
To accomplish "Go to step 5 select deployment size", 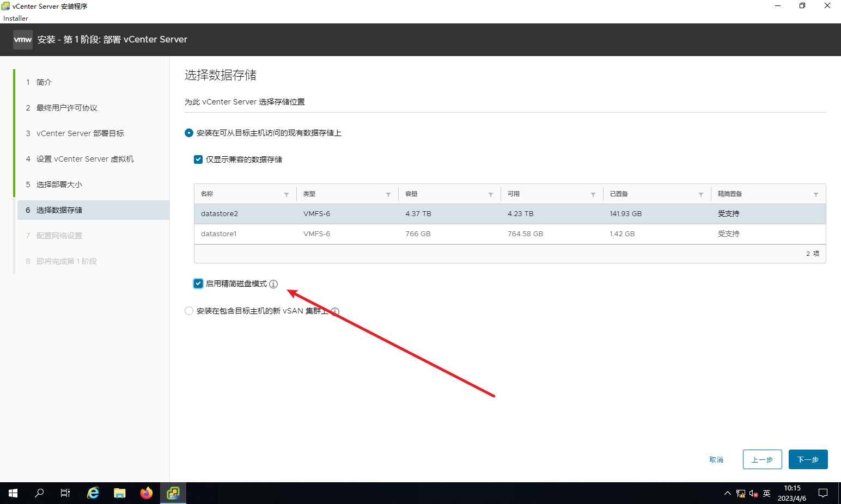I will point(59,185).
